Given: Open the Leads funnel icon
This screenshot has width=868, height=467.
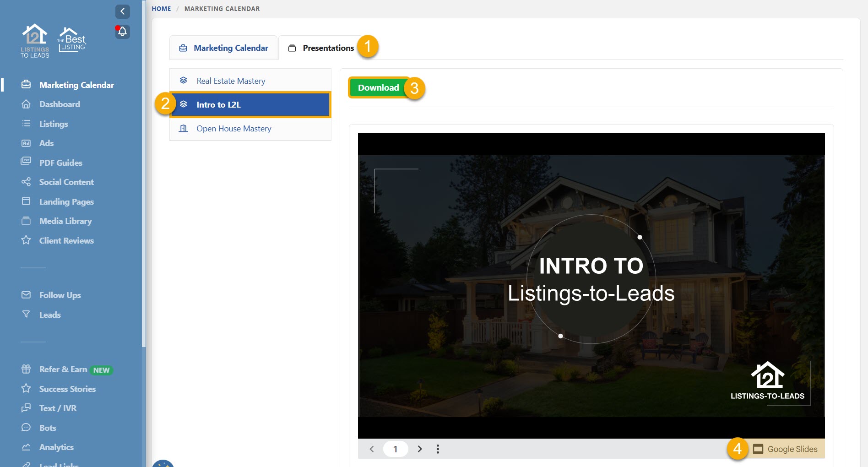Looking at the screenshot, I should pyautogui.click(x=26, y=315).
